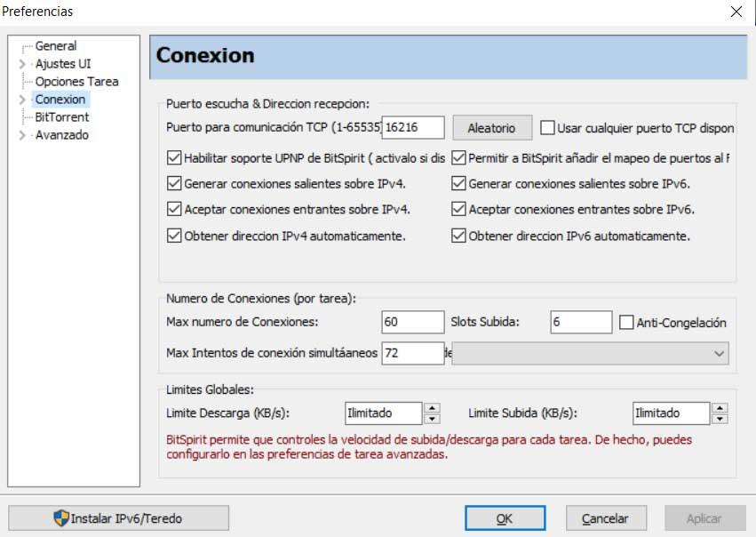The width and height of the screenshot is (756, 537).
Task: Increase Limite Descarga with up arrow
Action: [432, 408]
